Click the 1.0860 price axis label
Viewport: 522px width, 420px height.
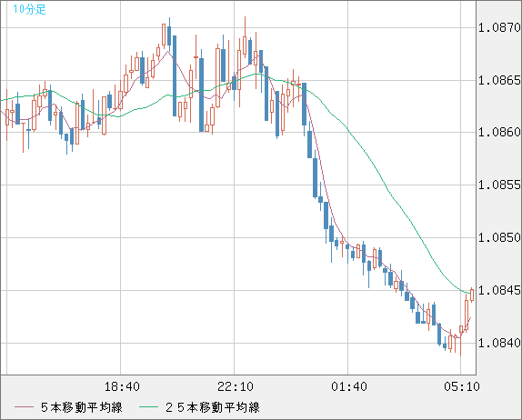click(499, 132)
